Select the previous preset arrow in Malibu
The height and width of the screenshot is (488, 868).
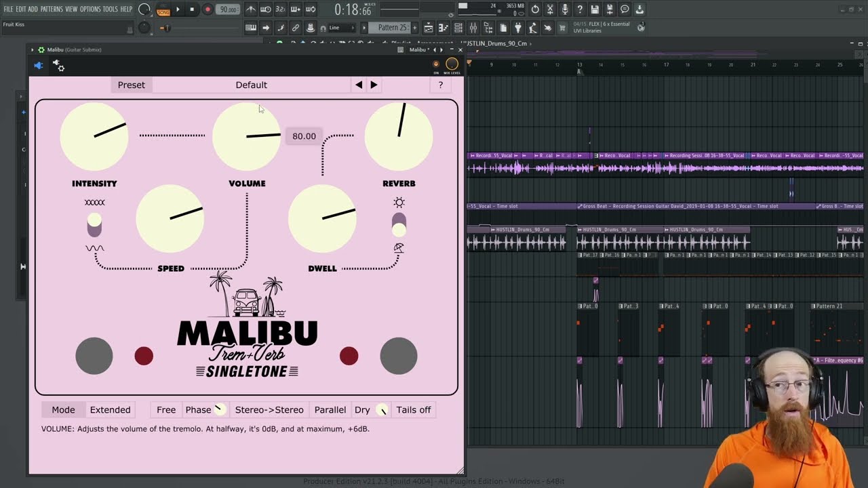click(359, 85)
